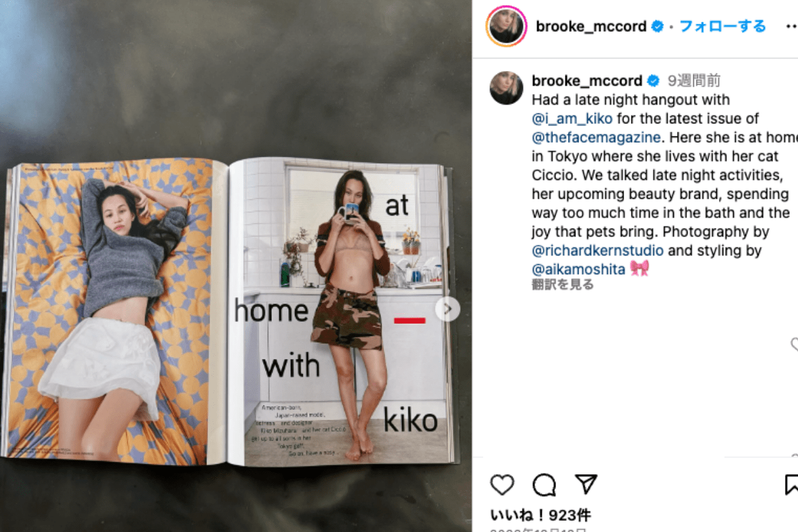
Task: Like the comment with the small heart
Action: pos(795,344)
